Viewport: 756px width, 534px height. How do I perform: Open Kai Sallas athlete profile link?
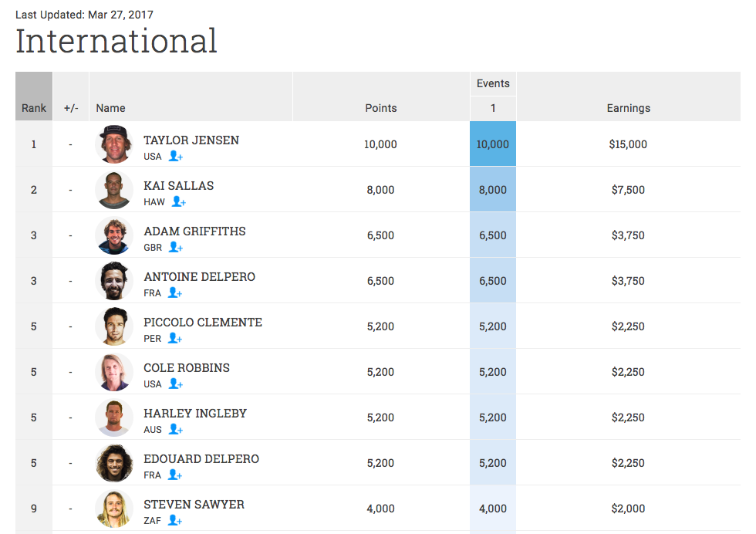179,186
